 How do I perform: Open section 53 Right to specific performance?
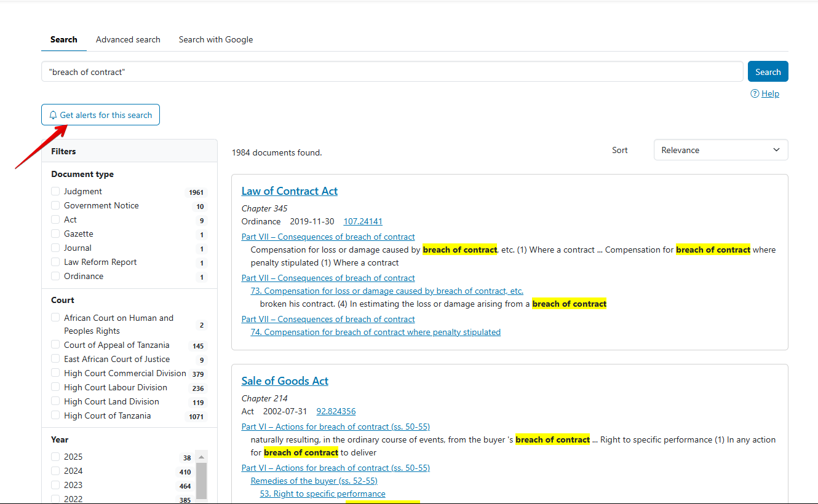point(323,494)
